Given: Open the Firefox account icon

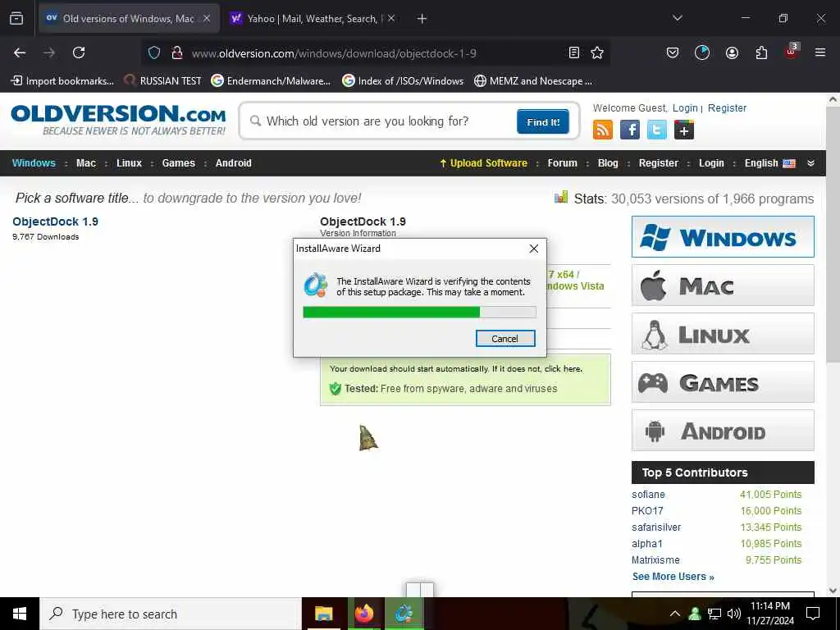Looking at the screenshot, I should (732, 52).
